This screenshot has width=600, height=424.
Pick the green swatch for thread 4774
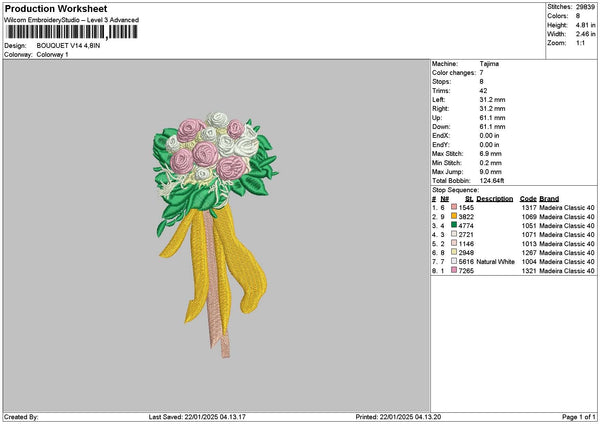(454, 225)
